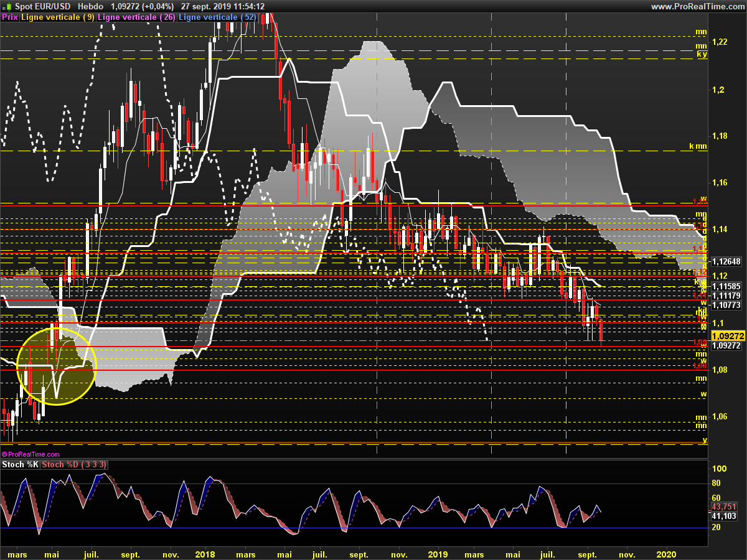
Task: Click the 2020 label on time axis
Action: coord(667,553)
